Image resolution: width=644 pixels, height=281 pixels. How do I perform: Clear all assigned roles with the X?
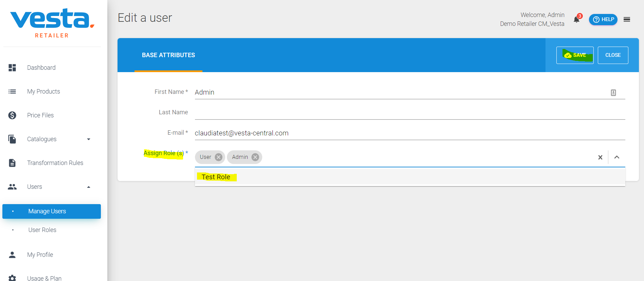point(600,157)
